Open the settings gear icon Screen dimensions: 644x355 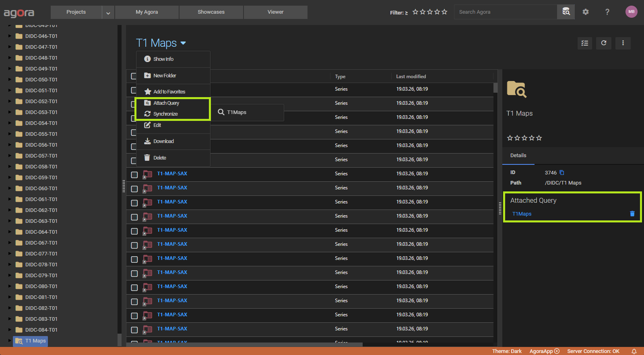click(586, 12)
